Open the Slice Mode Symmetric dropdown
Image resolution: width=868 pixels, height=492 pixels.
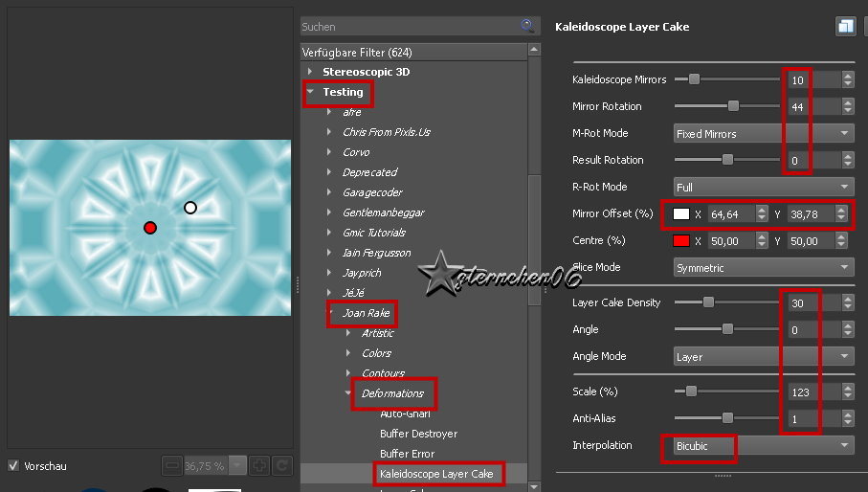coord(763,268)
